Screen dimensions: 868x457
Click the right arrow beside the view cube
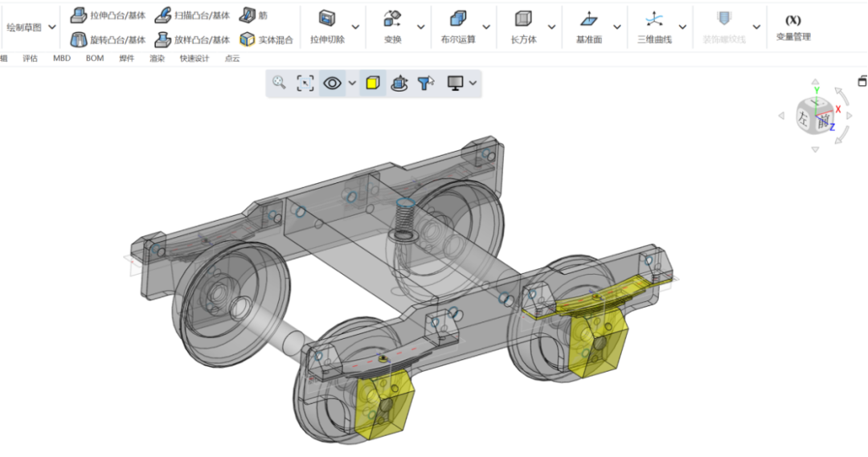[850, 116]
